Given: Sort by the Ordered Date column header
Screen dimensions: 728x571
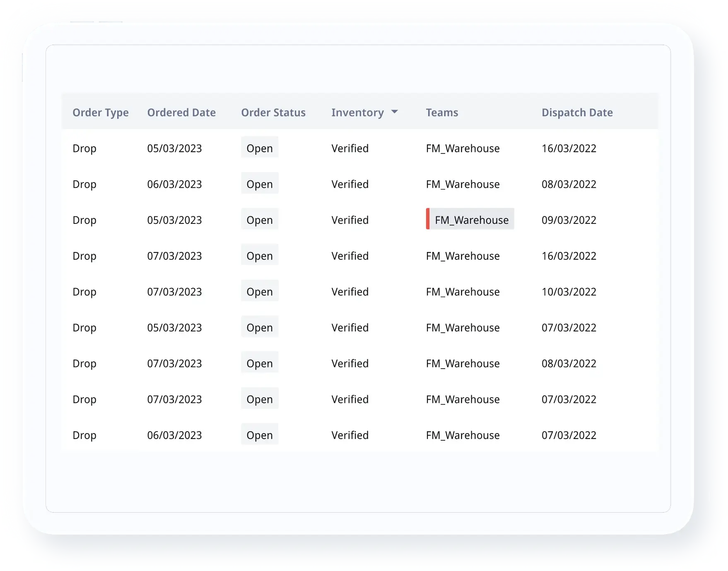Looking at the screenshot, I should pos(181,113).
